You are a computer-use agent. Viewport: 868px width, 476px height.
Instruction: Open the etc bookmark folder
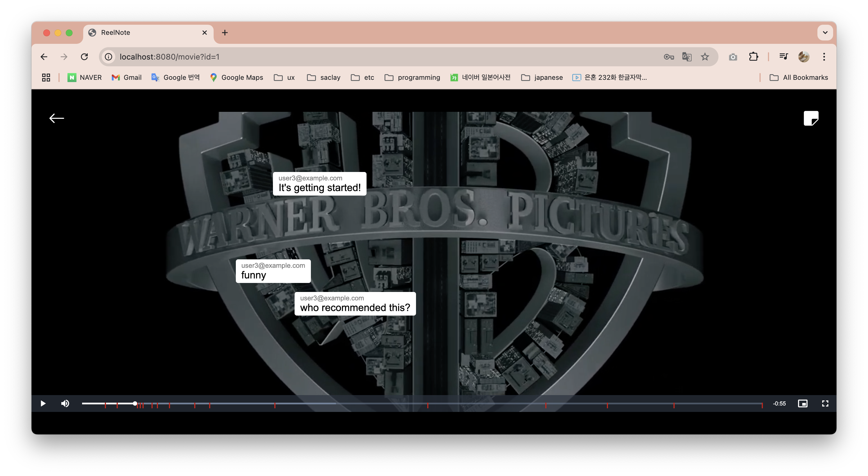point(363,78)
